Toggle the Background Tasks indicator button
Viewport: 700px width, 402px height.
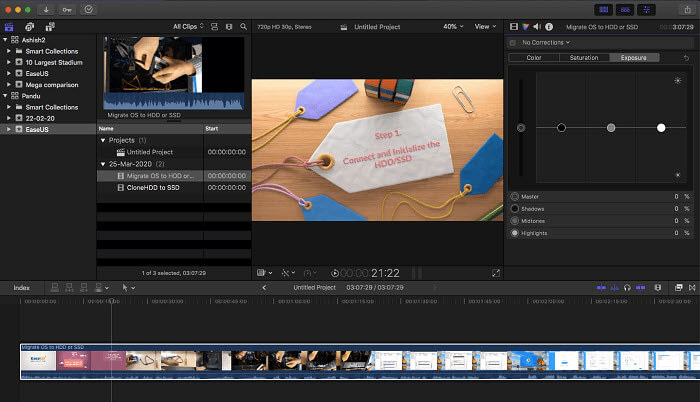(90, 9)
